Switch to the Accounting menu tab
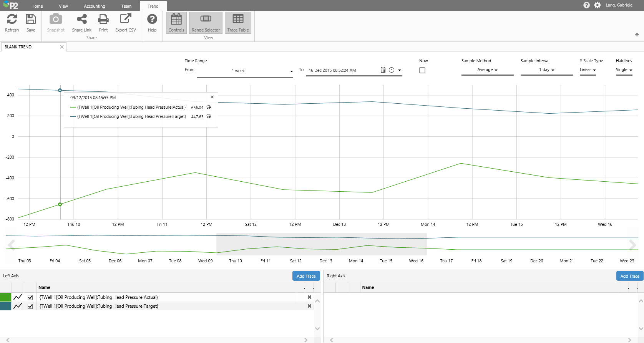 pyautogui.click(x=94, y=6)
